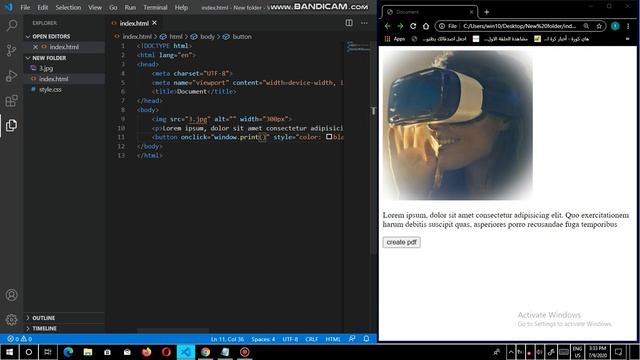640x360 pixels.
Task: Open the errors and warnings status indicator
Action: click(x=19, y=339)
